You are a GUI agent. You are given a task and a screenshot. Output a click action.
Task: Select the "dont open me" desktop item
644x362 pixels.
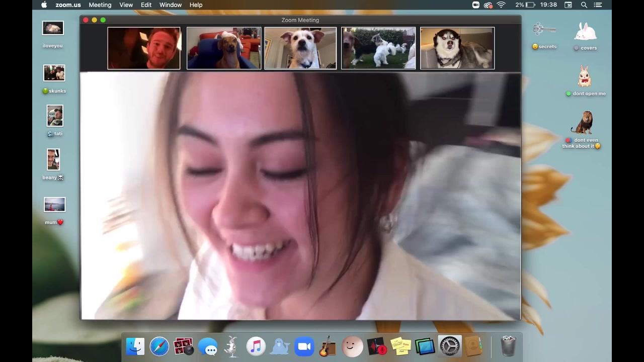[585, 78]
